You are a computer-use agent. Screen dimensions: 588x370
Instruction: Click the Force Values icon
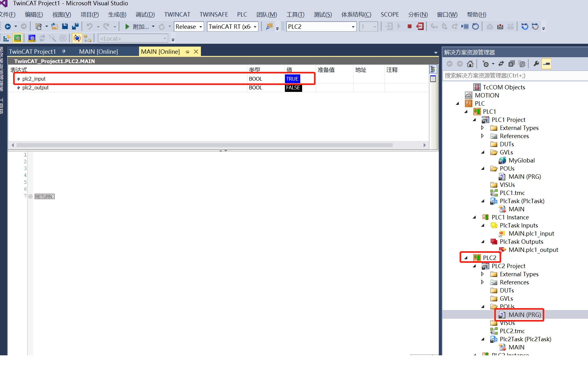(500, 27)
